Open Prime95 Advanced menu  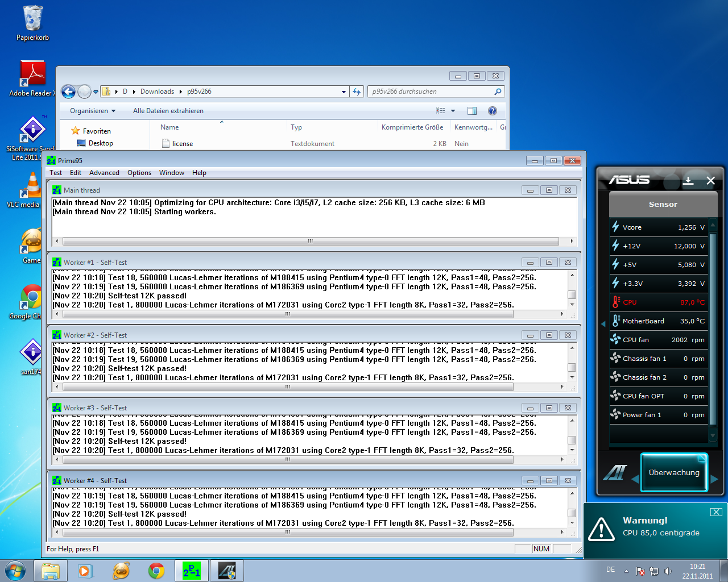point(104,173)
